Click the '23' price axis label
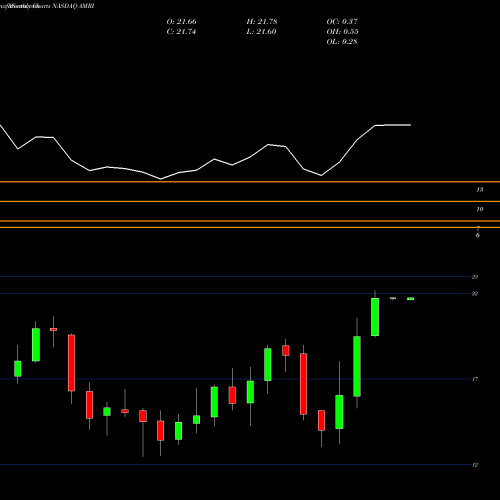500x500 pixels. pos(475,277)
